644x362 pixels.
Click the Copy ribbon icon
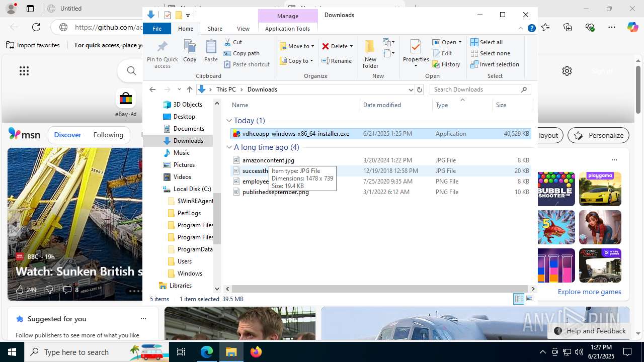[x=190, y=51]
